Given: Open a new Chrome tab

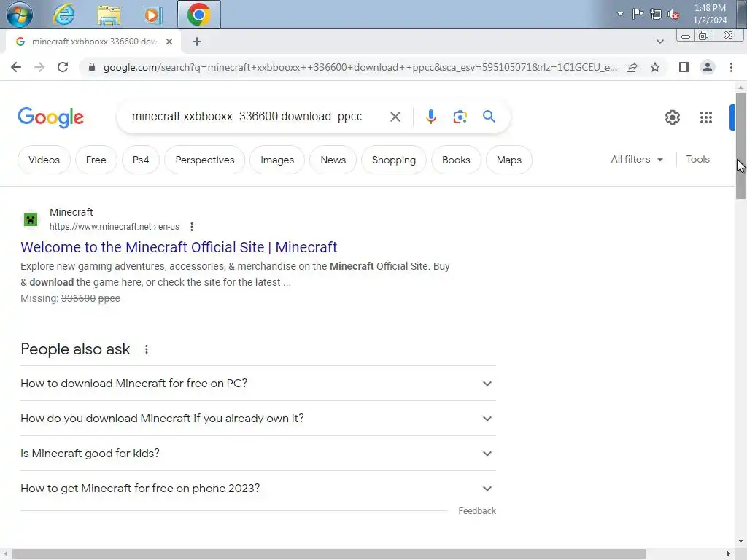Looking at the screenshot, I should point(197,42).
